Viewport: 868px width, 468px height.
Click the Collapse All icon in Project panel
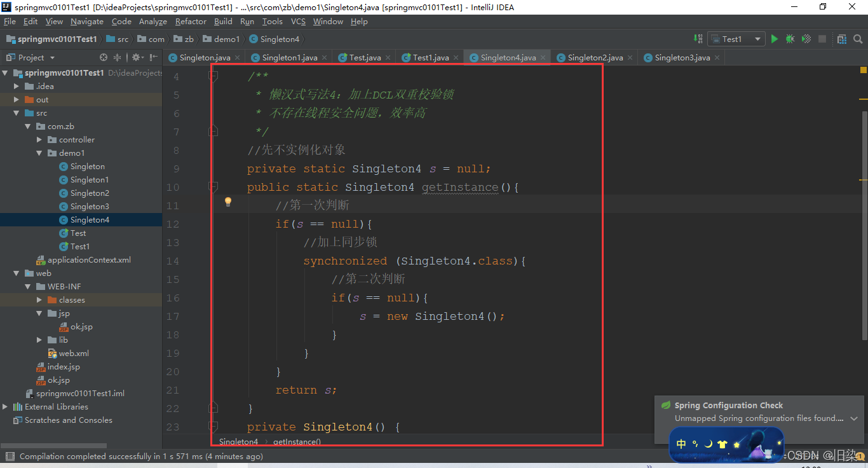(x=117, y=57)
